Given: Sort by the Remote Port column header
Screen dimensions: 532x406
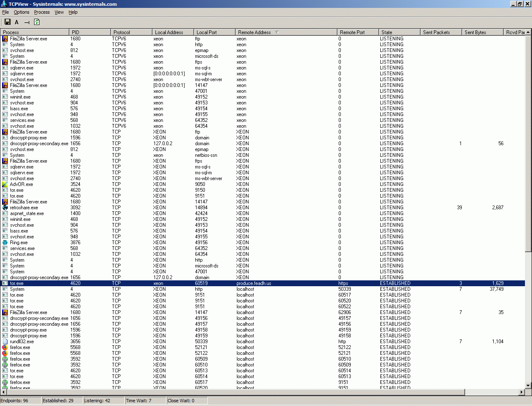Looking at the screenshot, I should pos(358,32).
